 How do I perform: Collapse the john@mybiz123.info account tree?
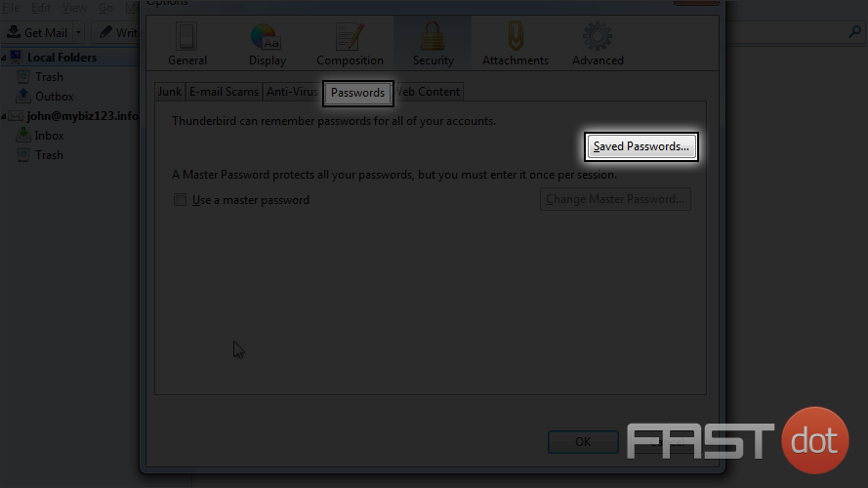pyautogui.click(x=4, y=116)
